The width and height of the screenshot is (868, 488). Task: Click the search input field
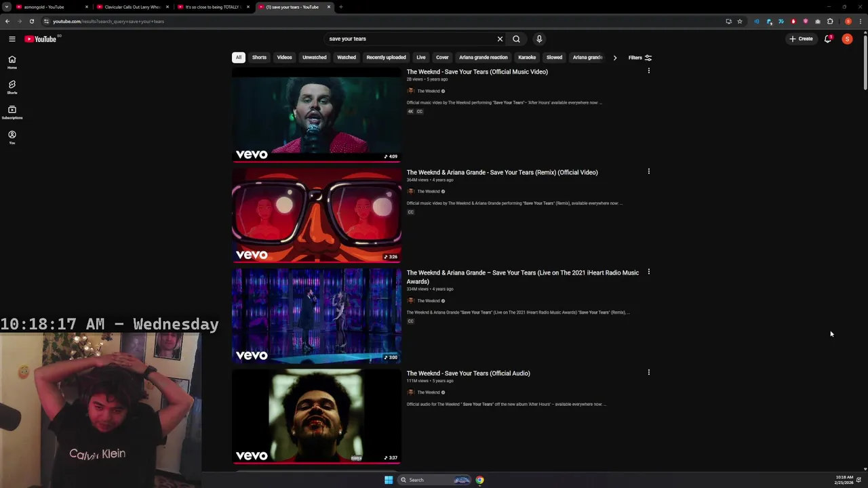tap(410, 39)
